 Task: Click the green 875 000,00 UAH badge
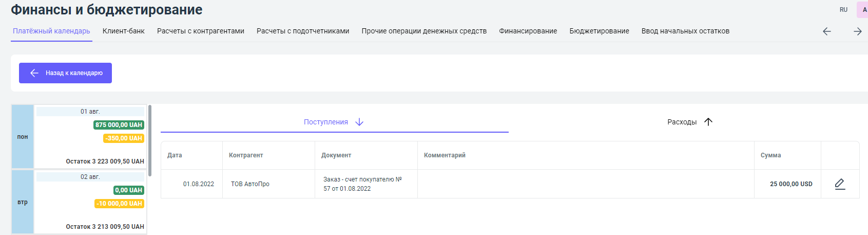pos(119,125)
